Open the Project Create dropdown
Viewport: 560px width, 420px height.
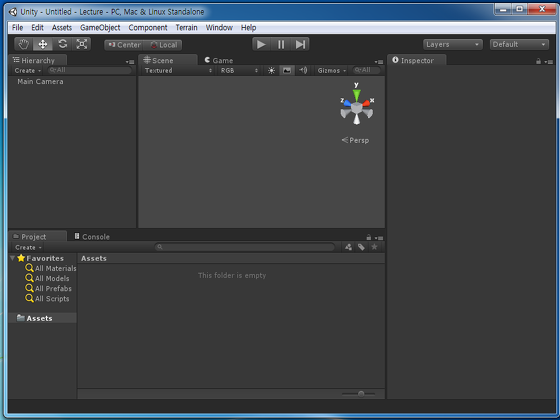pyautogui.click(x=28, y=247)
